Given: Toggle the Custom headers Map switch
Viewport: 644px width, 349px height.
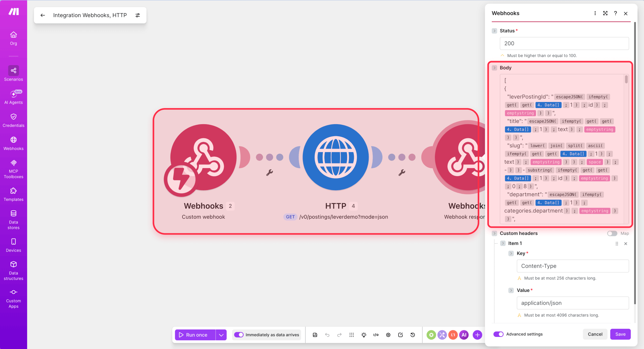Looking at the screenshot, I should coord(612,233).
